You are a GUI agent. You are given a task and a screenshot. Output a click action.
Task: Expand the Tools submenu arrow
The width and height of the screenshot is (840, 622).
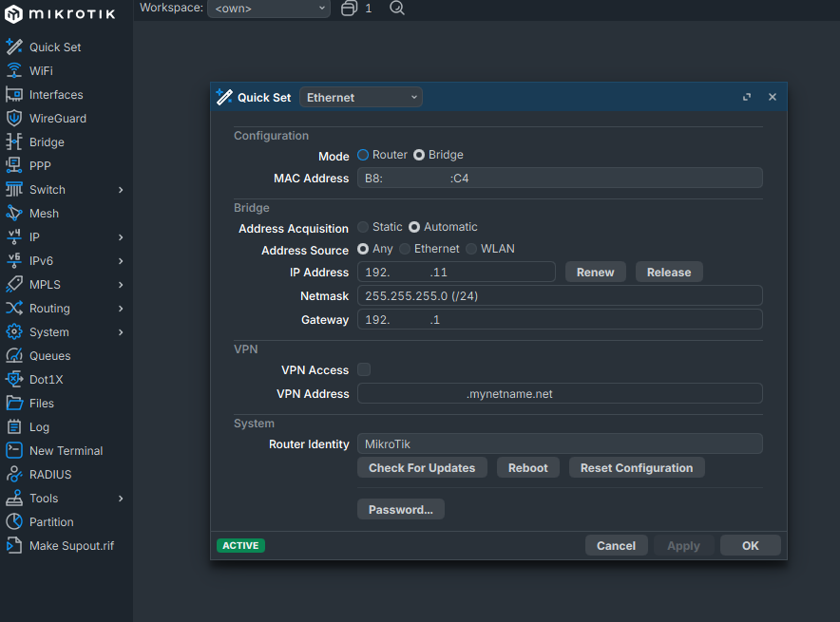121,499
